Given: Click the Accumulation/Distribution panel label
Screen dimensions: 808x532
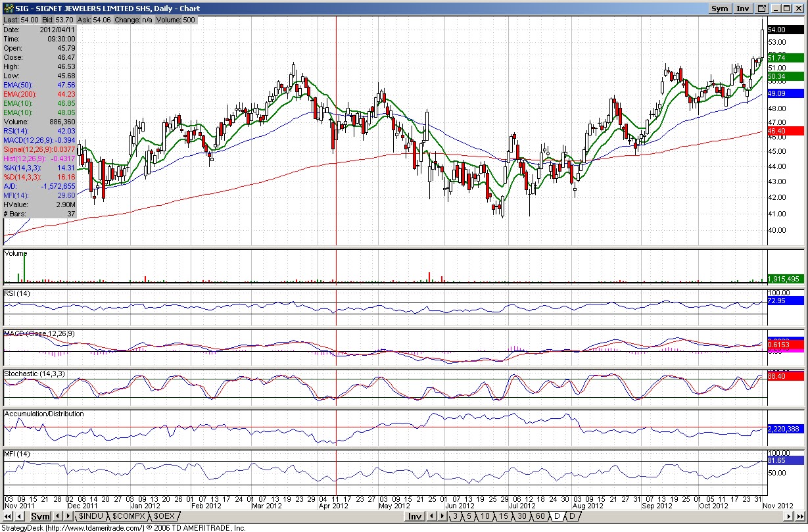Looking at the screenshot, I should tap(44, 414).
